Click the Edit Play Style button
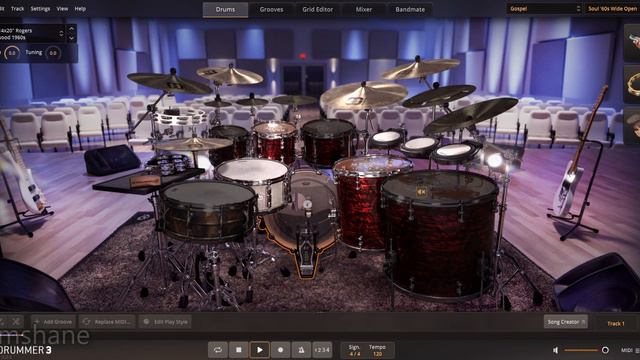The height and width of the screenshot is (360, 640). (x=165, y=322)
